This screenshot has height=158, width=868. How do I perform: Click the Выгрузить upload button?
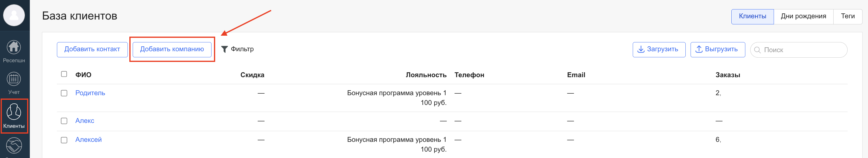tap(717, 49)
